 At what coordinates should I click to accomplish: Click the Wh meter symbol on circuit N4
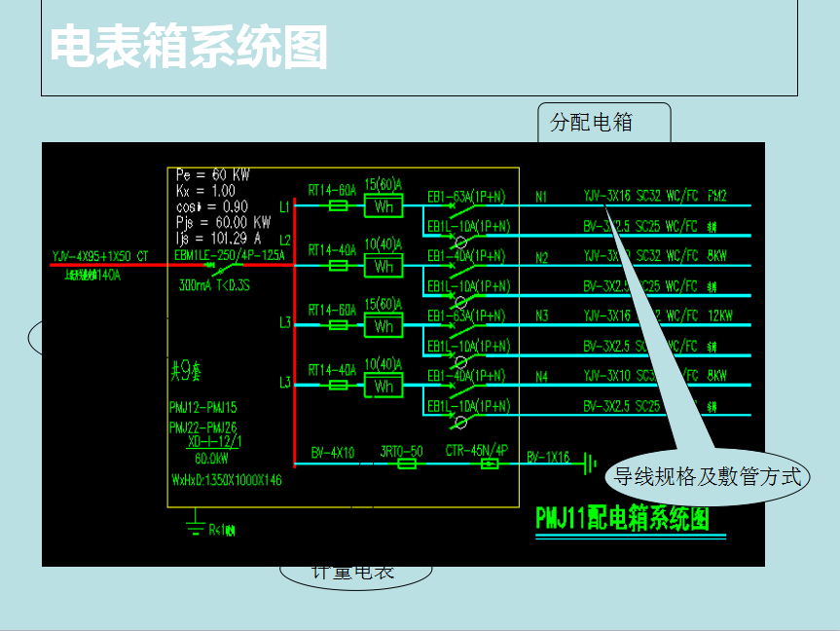[383, 386]
